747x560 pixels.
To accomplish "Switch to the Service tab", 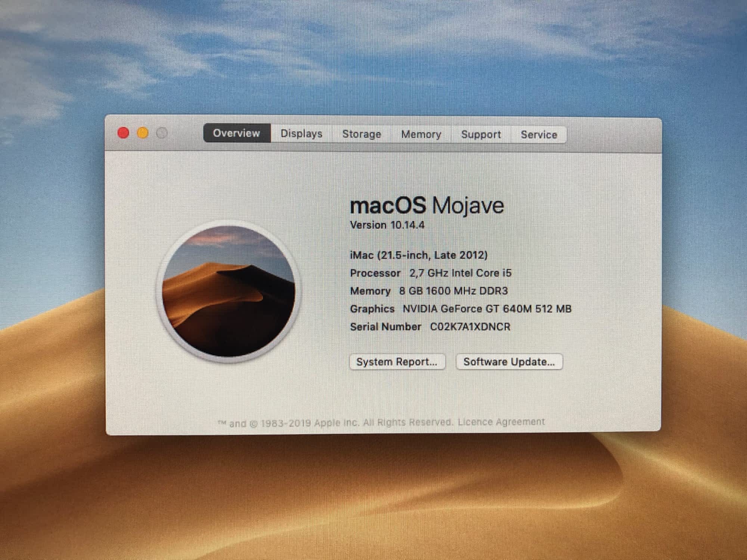I will click(539, 135).
